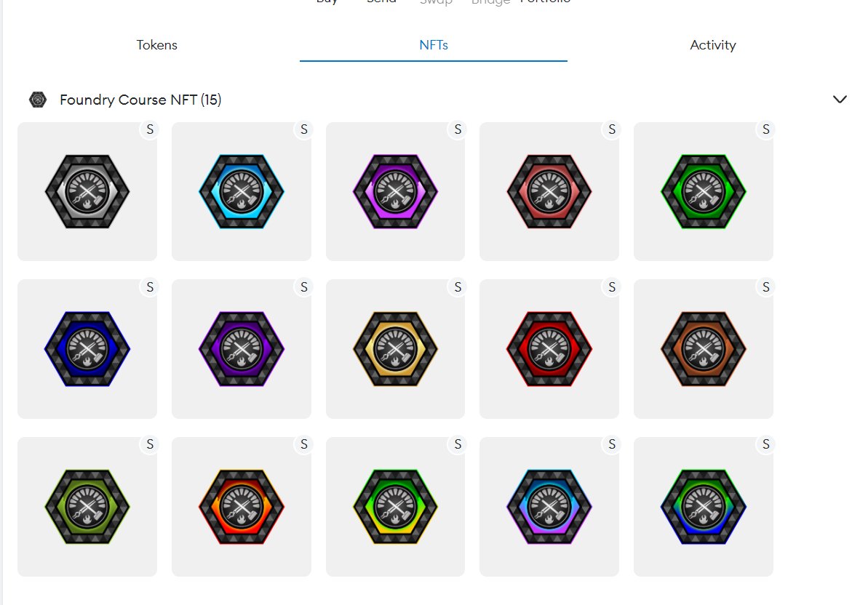The height and width of the screenshot is (605, 868).
Task: Click the S badge on magenta NFT
Action: click(458, 129)
